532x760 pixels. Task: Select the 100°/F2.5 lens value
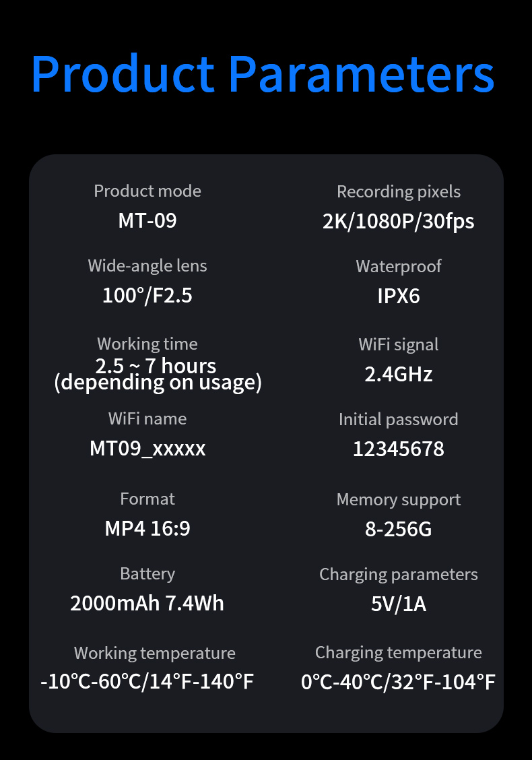(147, 295)
